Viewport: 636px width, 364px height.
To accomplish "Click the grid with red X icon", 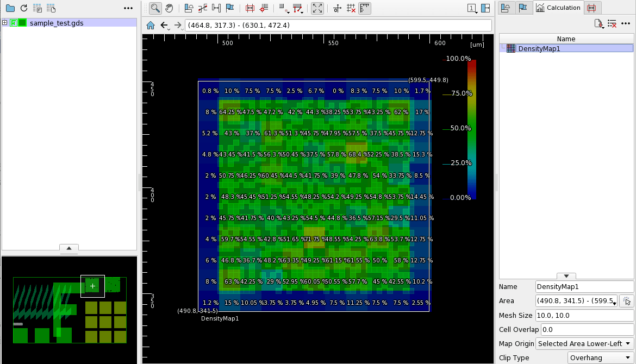I will tap(351, 8).
